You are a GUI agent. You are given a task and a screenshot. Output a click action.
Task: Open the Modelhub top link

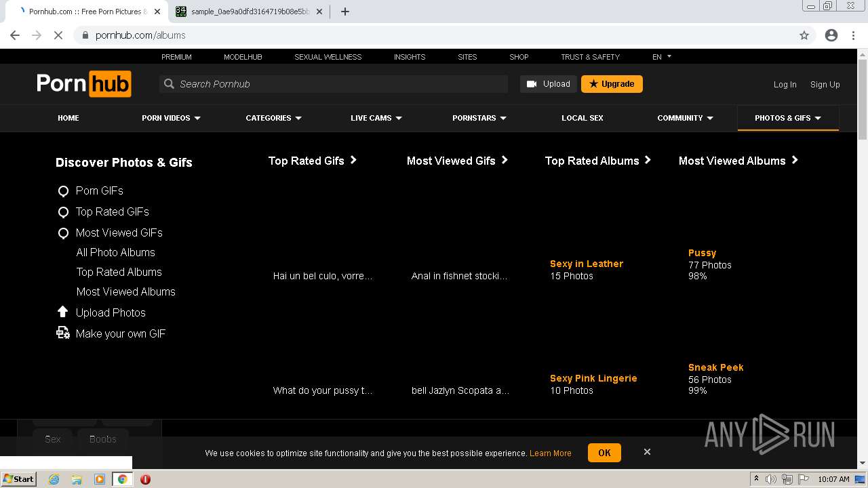pos(243,57)
